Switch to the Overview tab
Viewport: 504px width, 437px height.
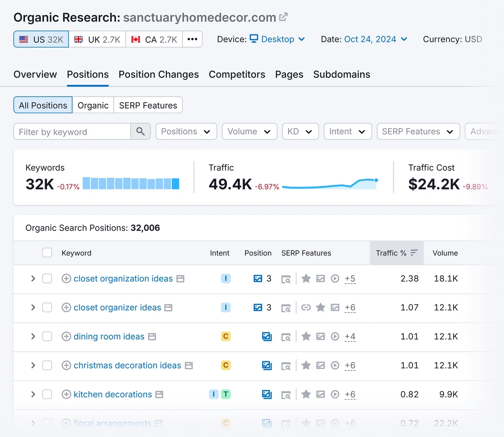tap(35, 74)
